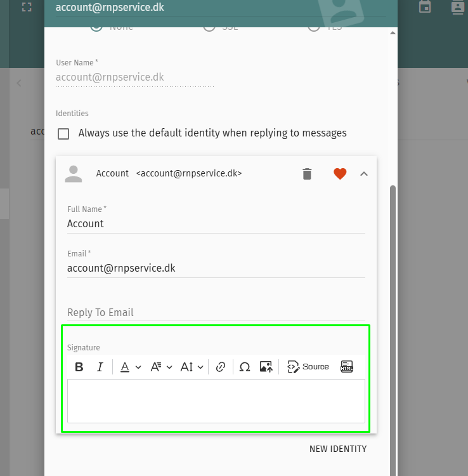Collapse the Account identity panel
Viewport: 468px width, 476px height.
[x=364, y=173]
